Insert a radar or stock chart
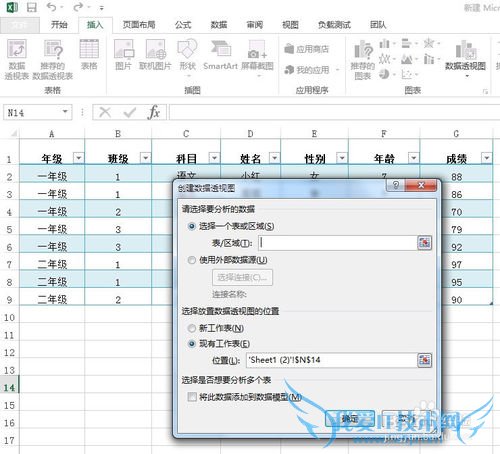This screenshot has height=454, width=500. pos(431,43)
